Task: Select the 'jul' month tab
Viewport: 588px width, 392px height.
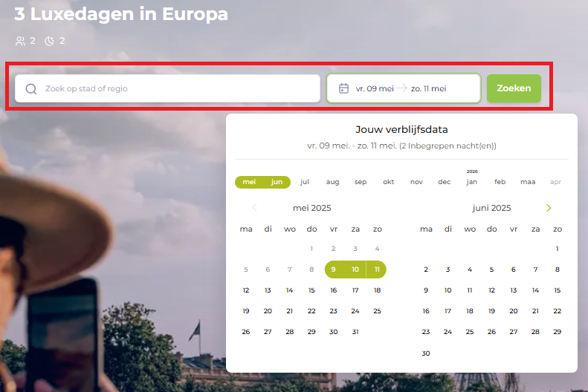Action: coord(305,182)
